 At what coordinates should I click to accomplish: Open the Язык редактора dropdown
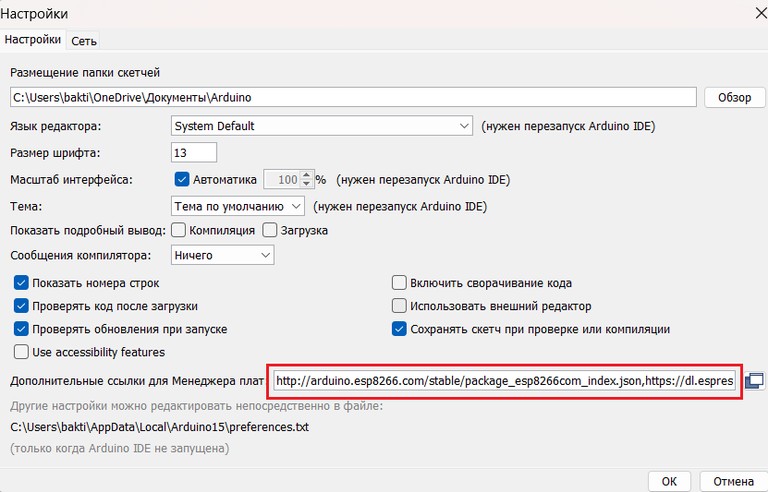pyautogui.click(x=321, y=126)
